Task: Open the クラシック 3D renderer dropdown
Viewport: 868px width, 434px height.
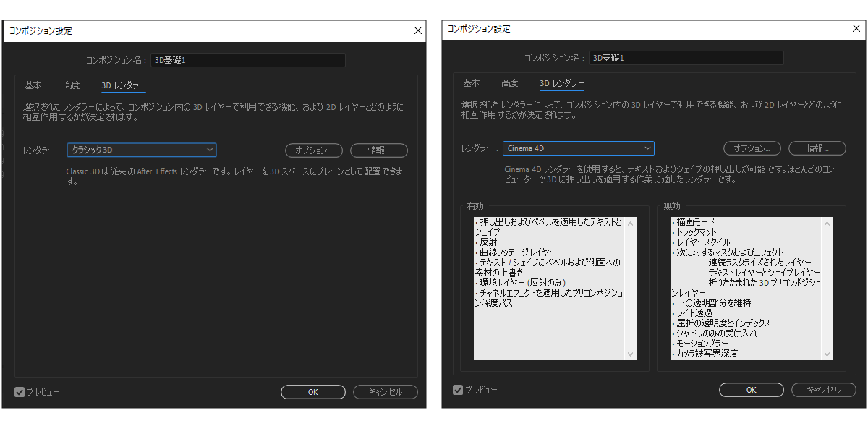Action: (142, 150)
